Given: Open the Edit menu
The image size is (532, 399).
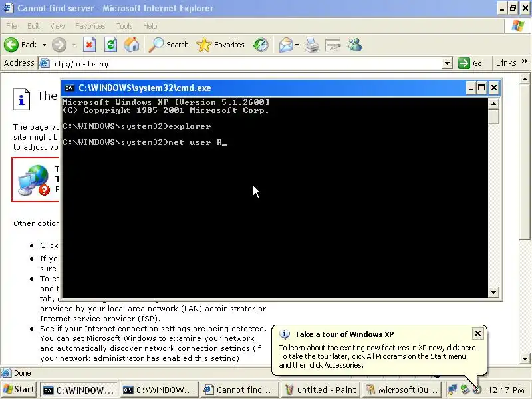Looking at the screenshot, I should [x=33, y=26].
